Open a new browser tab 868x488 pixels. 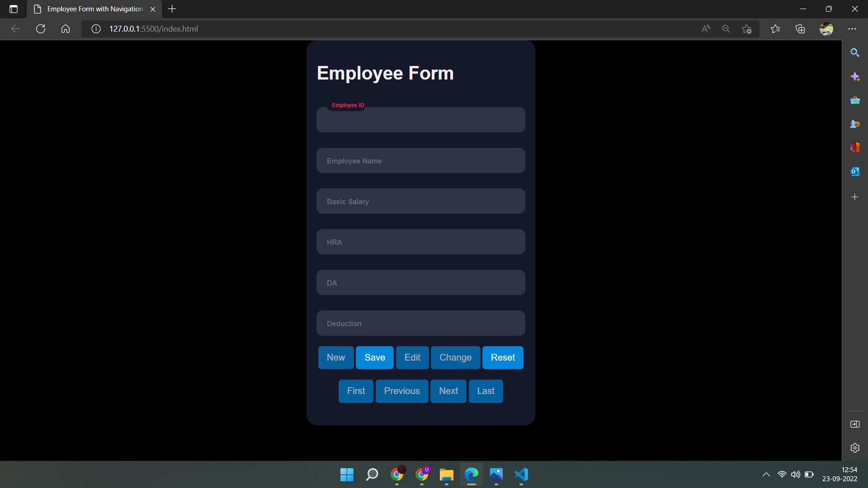[x=172, y=9]
